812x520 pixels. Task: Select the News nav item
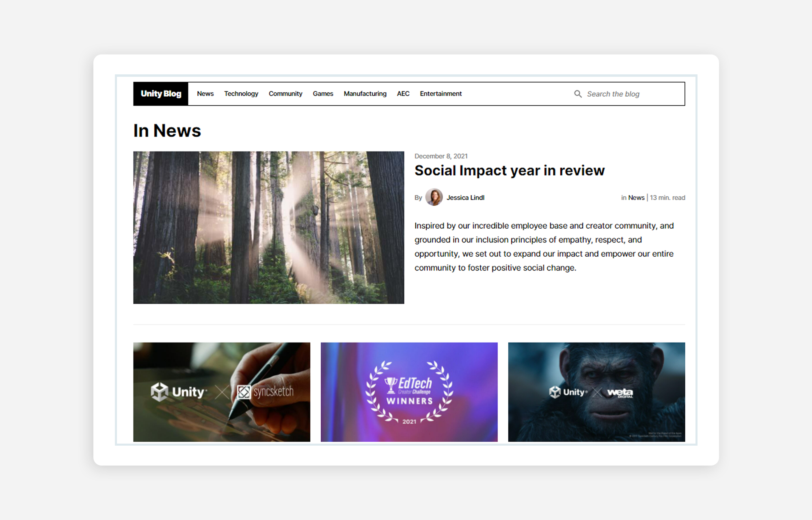[x=205, y=94]
